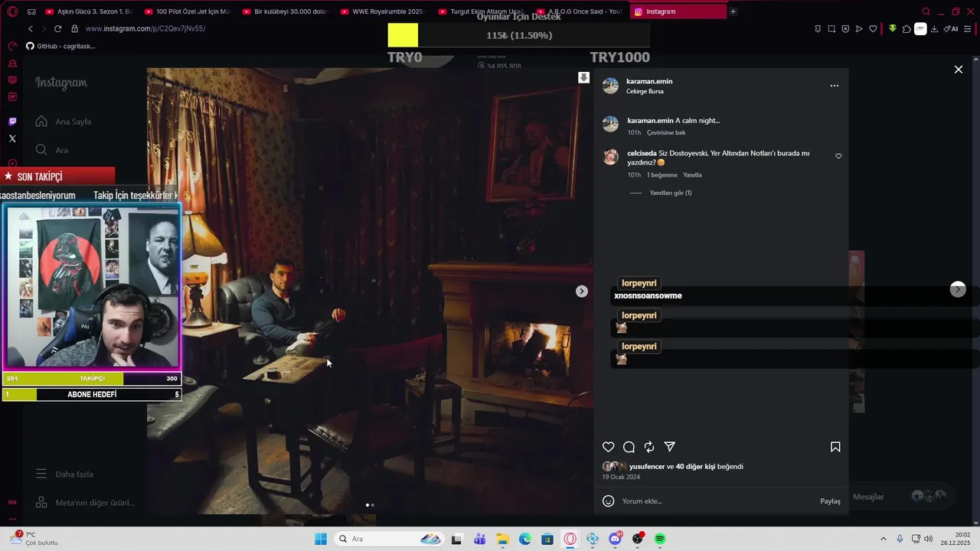
Task: Reply to celciseda via Yanıtla
Action: 692,175
